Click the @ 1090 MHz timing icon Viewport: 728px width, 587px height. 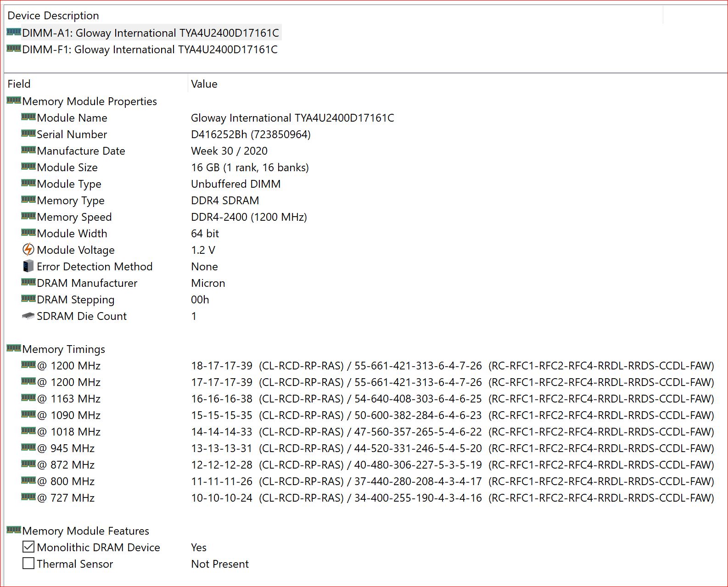tap(28, 414)
